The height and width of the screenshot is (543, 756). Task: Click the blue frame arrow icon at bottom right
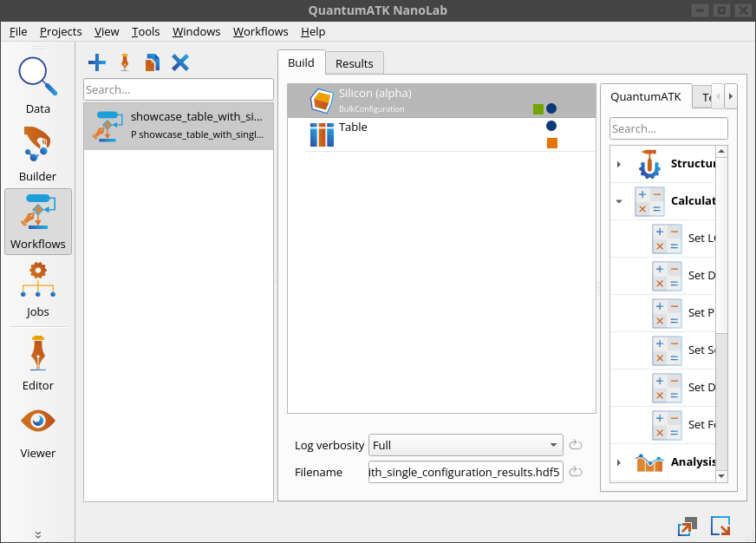[720, 526]
